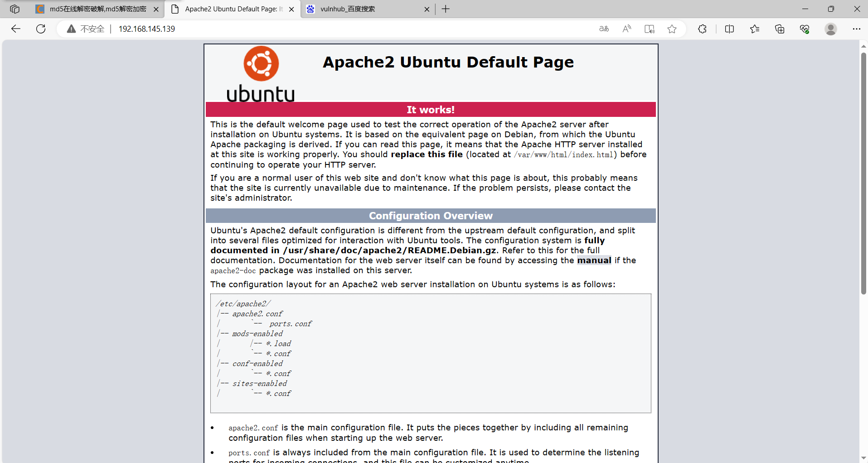Click the scrollbar up arrow
The image size is (868, 463).
point(863,46)
